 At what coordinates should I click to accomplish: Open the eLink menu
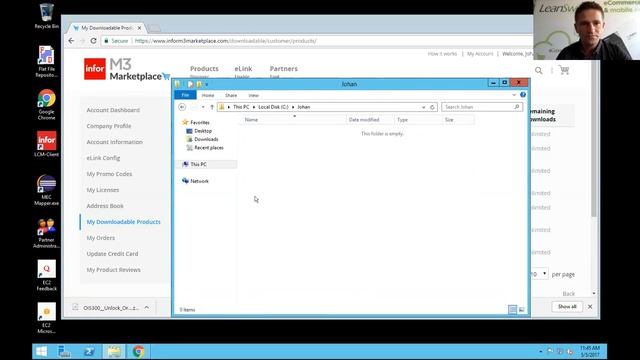pyautogui.click(x=243, y=69)
